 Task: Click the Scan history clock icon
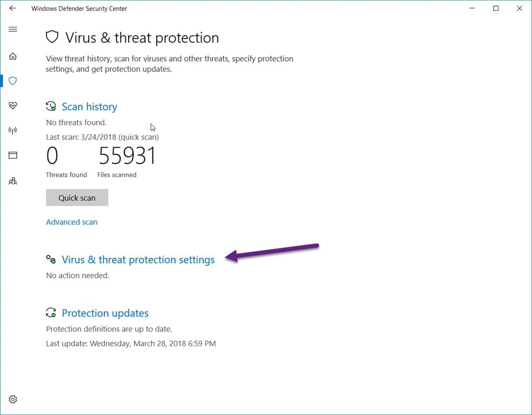pyautogui.click(x=51, y=106)
